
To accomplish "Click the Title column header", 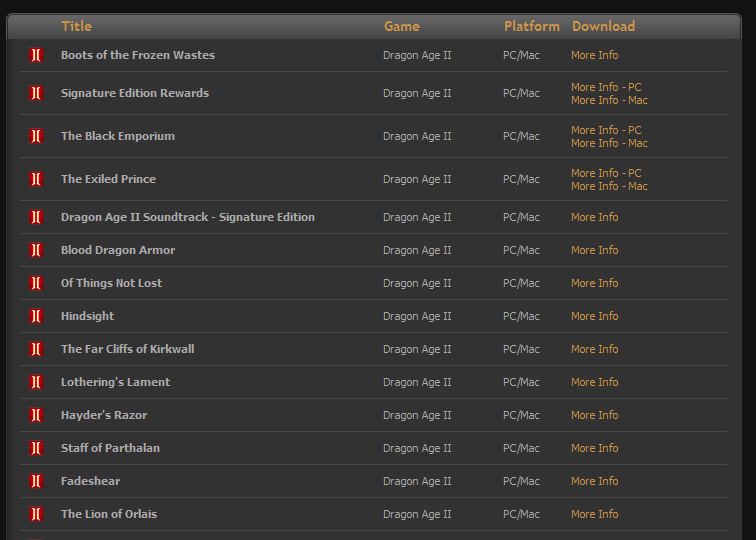I will pos(77,26).
